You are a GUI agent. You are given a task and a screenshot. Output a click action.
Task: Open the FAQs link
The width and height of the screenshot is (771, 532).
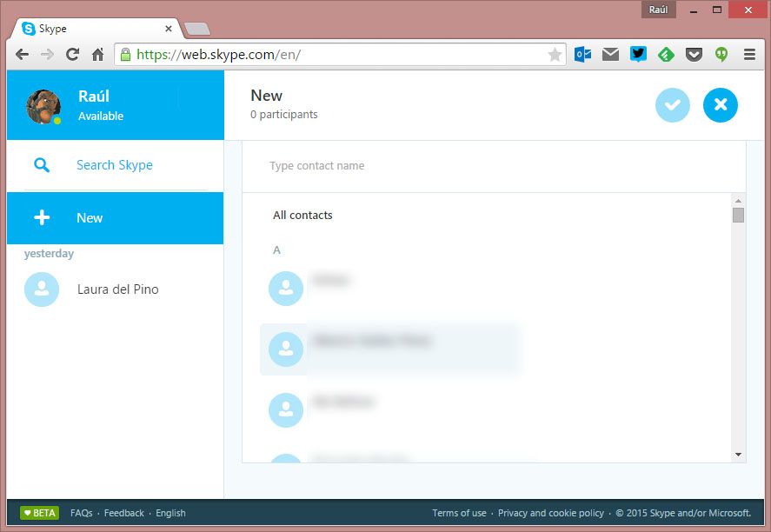point(81,513)
